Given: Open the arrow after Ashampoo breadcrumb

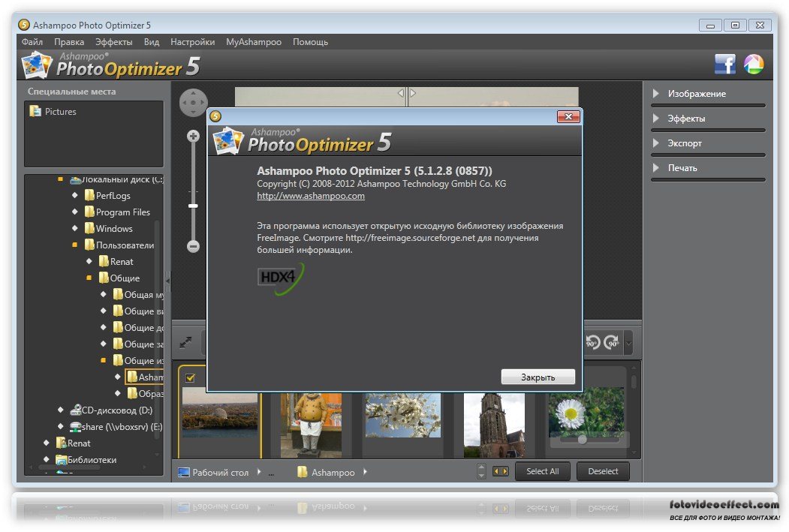Looking at the screenshot, I should (x=365, y=472).
